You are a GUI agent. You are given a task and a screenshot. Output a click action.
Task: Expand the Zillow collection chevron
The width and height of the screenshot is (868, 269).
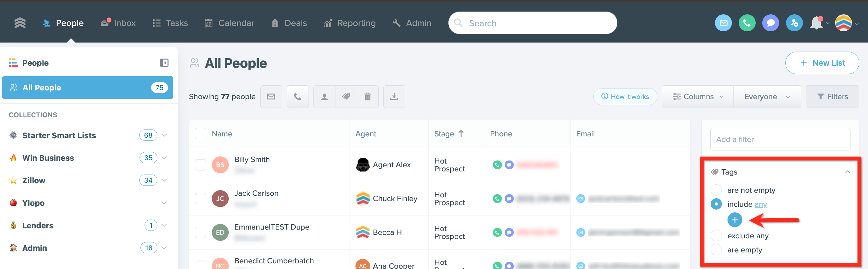[x=164, y=180]
